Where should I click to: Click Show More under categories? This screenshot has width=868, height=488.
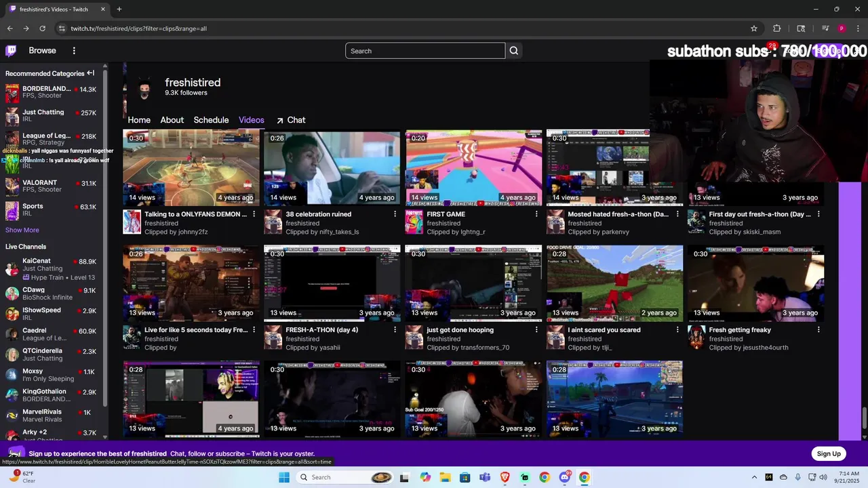(22, 230)
